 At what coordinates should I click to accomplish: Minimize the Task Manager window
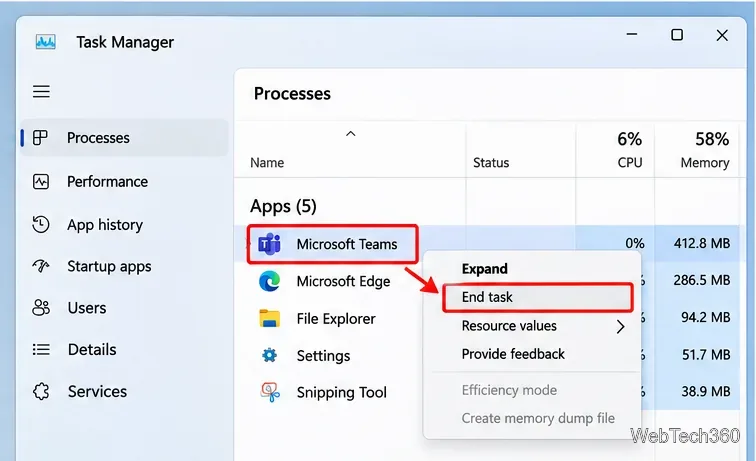[632, 35]
